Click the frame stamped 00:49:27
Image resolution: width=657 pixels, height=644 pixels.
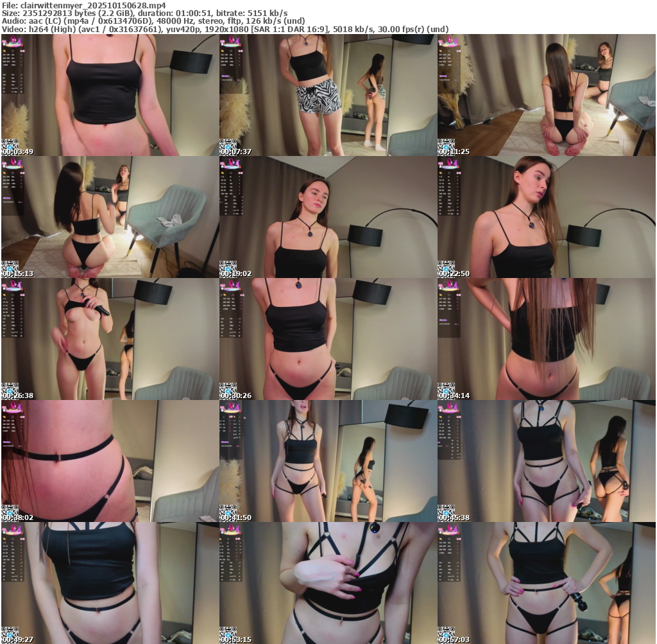(110, 583)
